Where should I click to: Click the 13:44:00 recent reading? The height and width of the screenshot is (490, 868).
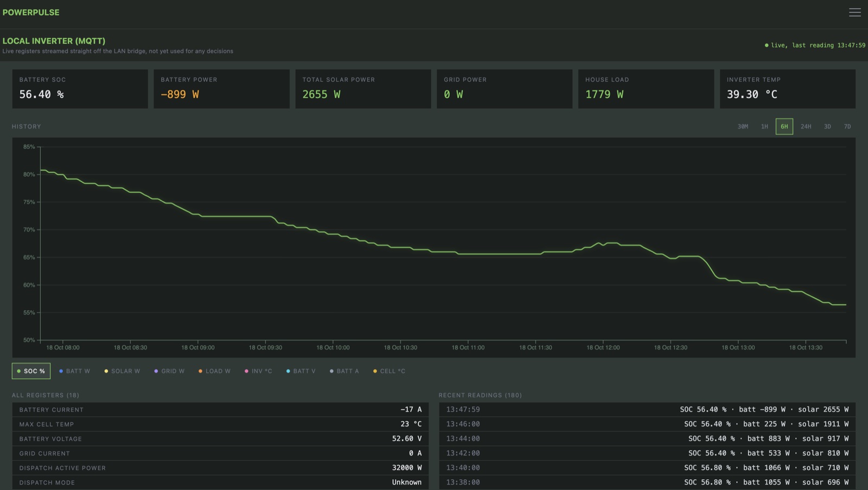click(647, 439)
